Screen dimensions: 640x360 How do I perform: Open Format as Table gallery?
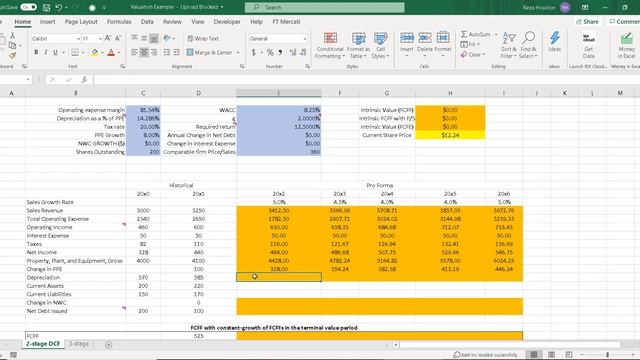click(x=358, y=45)
